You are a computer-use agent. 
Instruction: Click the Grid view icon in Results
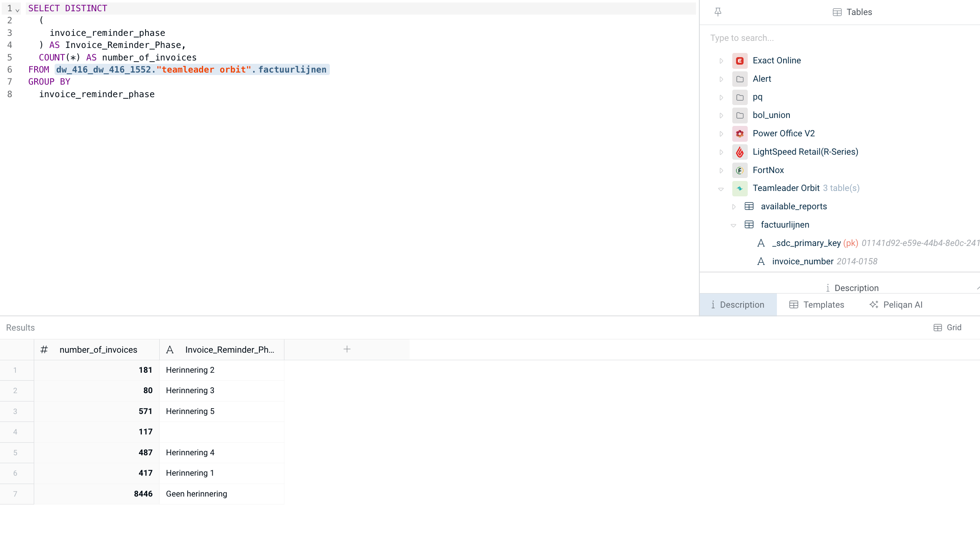click(x=937, y=328)
